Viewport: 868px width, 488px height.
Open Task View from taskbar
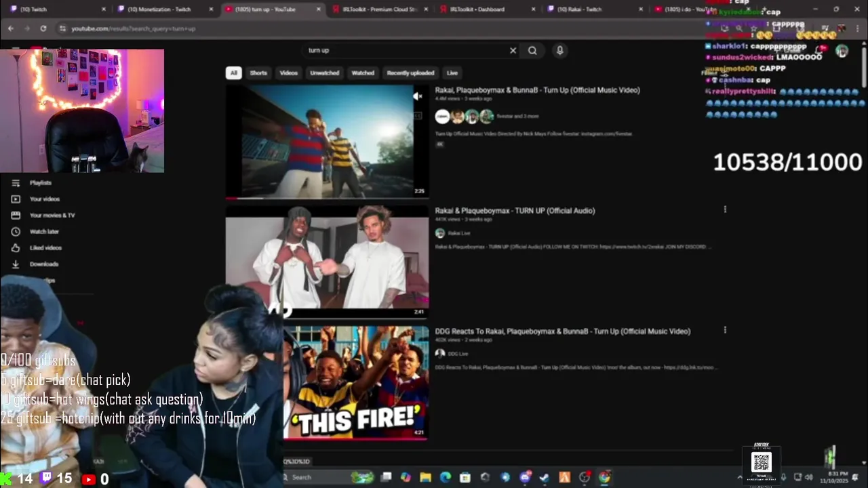[x=386, y=477]
